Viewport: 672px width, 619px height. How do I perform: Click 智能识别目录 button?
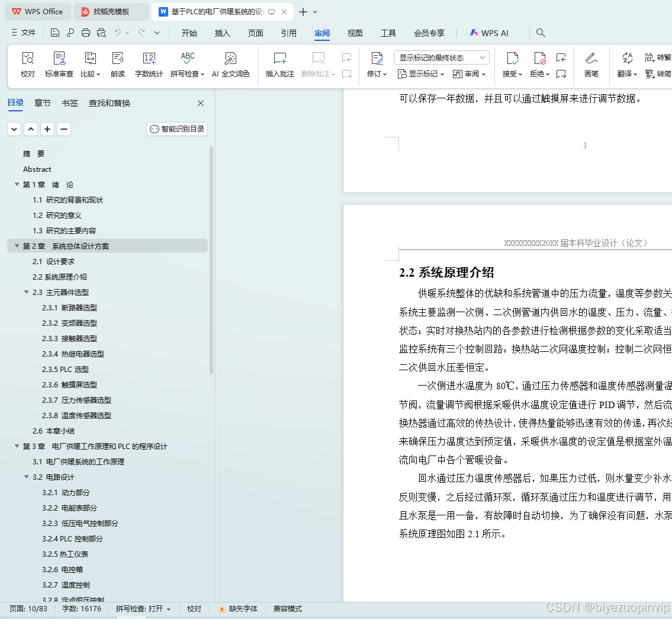(177, 129)
